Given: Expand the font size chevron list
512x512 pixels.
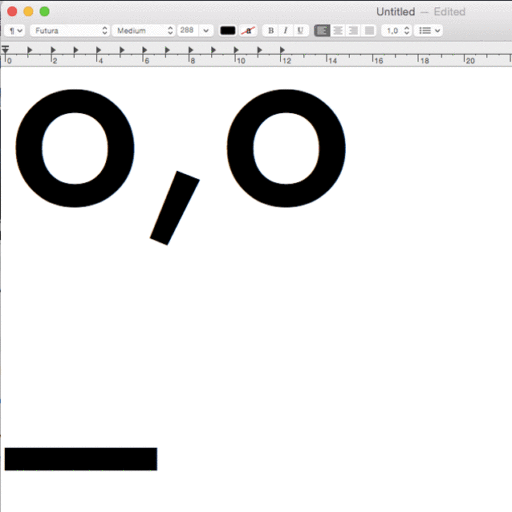Looking at the screenshot, I should (206, 31).
